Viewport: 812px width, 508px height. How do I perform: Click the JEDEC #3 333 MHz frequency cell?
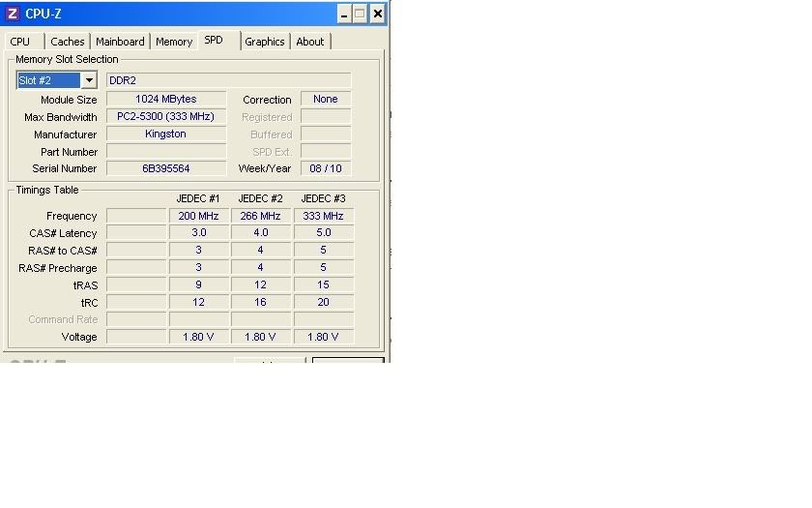pyautogui.click(x=323, y=216)
